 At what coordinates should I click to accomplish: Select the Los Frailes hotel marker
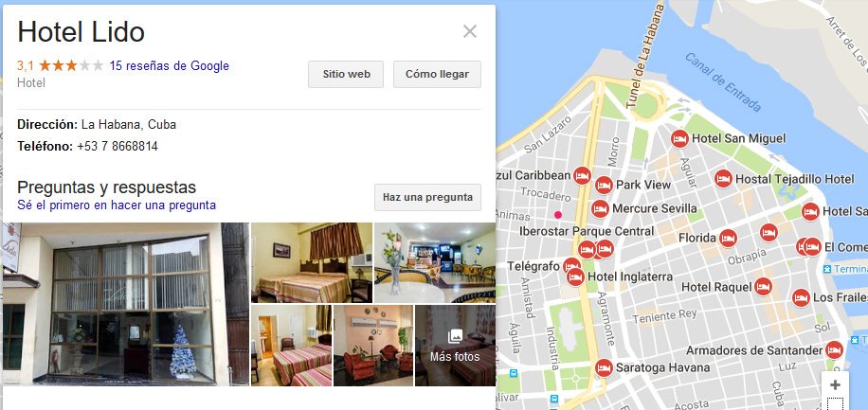click(x=801, y=298)
